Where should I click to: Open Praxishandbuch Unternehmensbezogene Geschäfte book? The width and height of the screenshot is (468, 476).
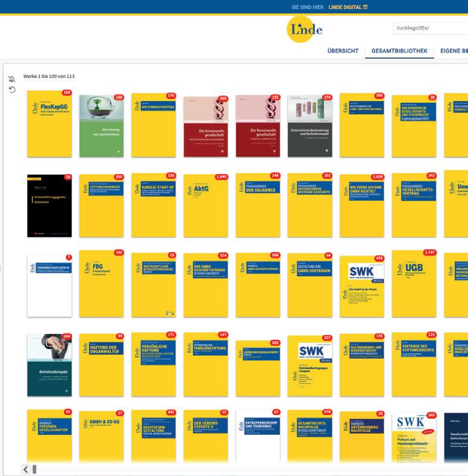point(310,205)
